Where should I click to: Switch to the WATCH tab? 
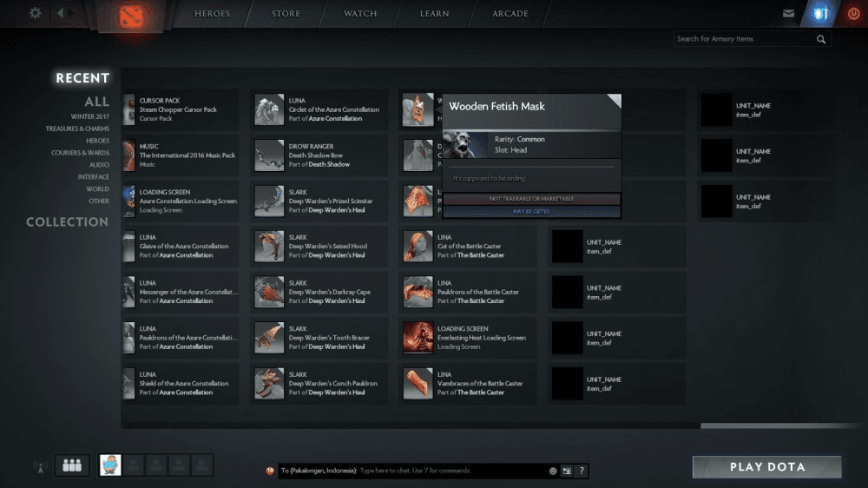pos(360,13)
